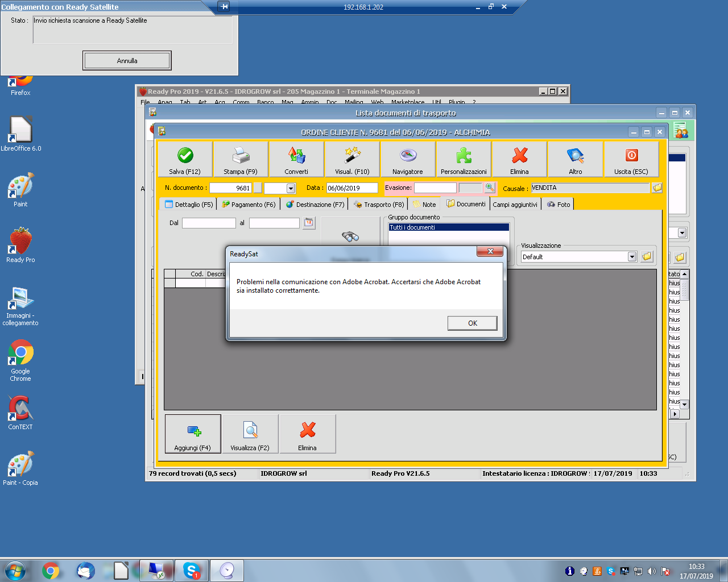Switch to the Dettaglio (F5) tab
The width and height of the screenshot is (728, 582).
click(189, 205)
